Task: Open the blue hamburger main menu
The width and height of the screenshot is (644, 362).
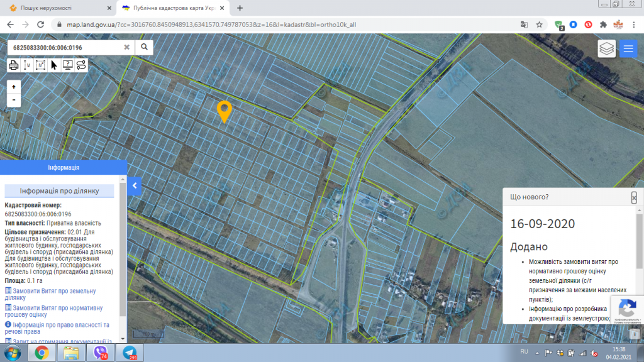Action: click(x=628, y=48)
